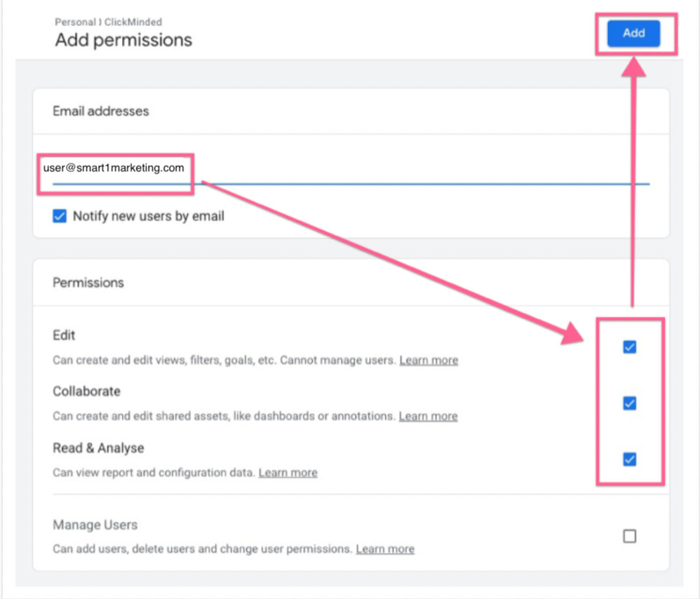The image size is (700, 599).
Task: Click the blue Add button
Action: [633, 33]
